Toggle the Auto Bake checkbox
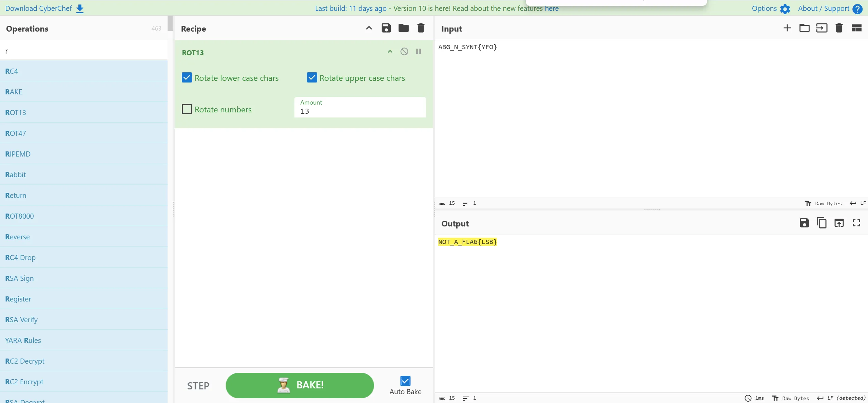 (x=405, y=381)
